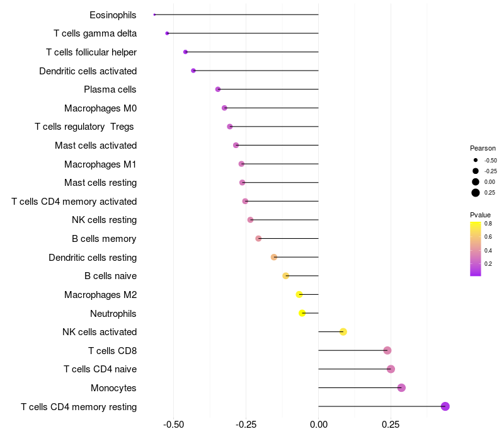
Task: Select the T cells gamma delta label
Action: 95,33
